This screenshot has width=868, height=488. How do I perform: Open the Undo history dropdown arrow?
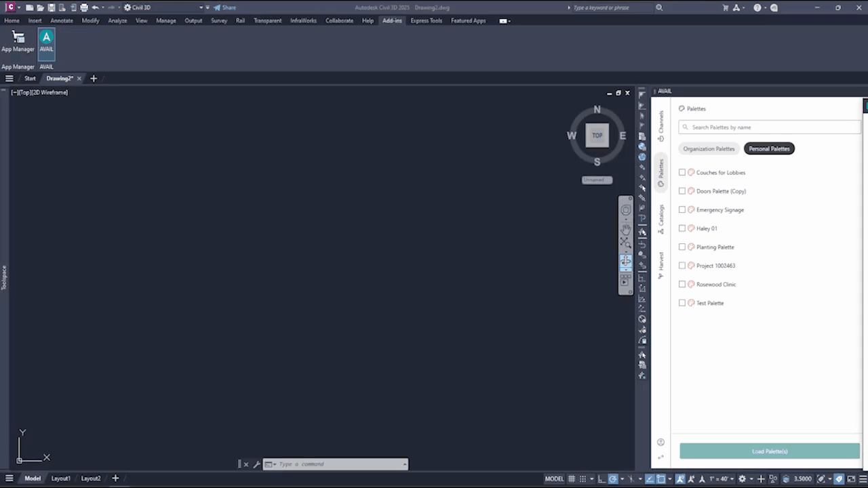(102, 7)
